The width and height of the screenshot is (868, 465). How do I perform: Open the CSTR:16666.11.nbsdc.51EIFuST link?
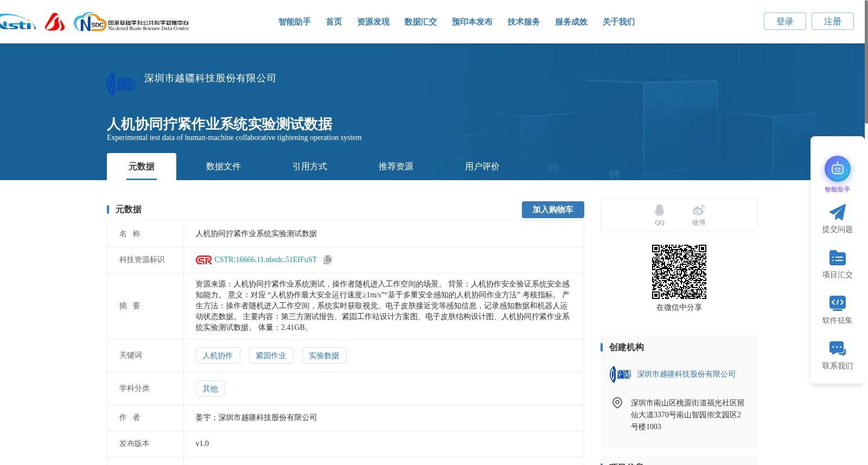pyautogui.click(x=266, y=260)
